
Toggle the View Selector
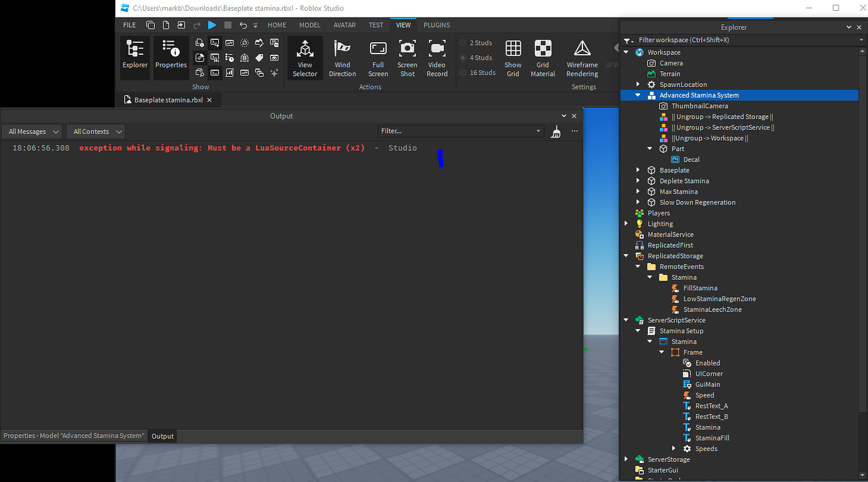[305, 58]
